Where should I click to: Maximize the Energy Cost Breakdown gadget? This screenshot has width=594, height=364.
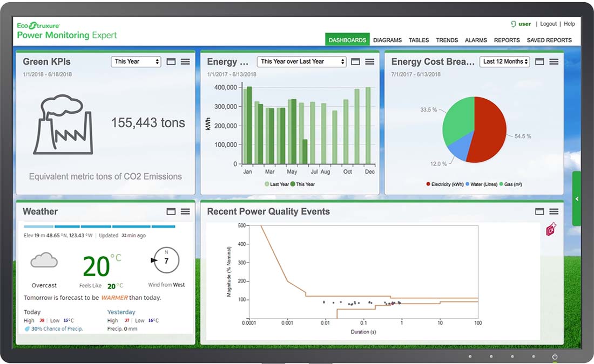pyautogui.click(x=539, y=61)
